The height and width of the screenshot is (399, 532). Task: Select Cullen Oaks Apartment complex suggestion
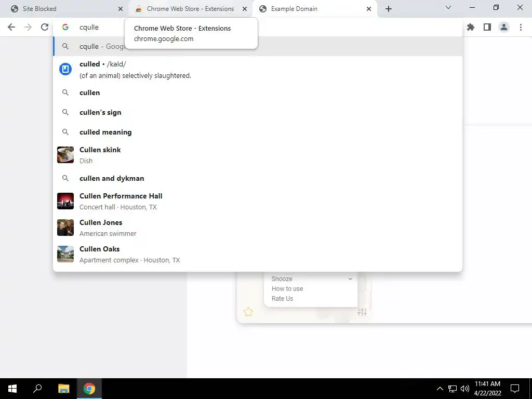point(258,254)
